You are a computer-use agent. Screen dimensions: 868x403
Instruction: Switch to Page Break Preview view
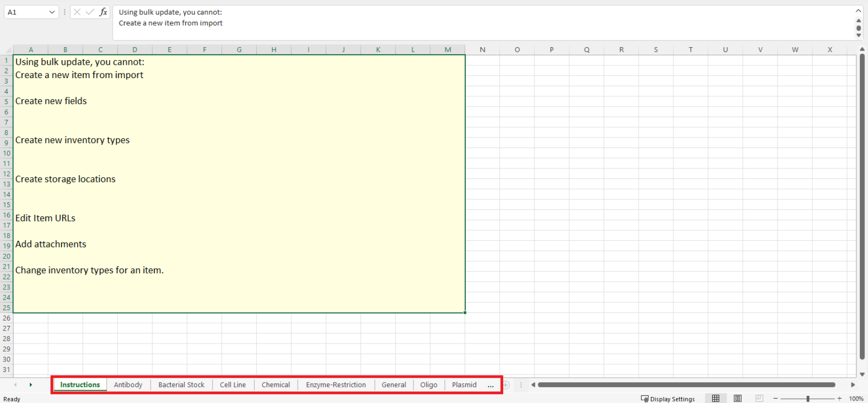[x=759, y=398]
